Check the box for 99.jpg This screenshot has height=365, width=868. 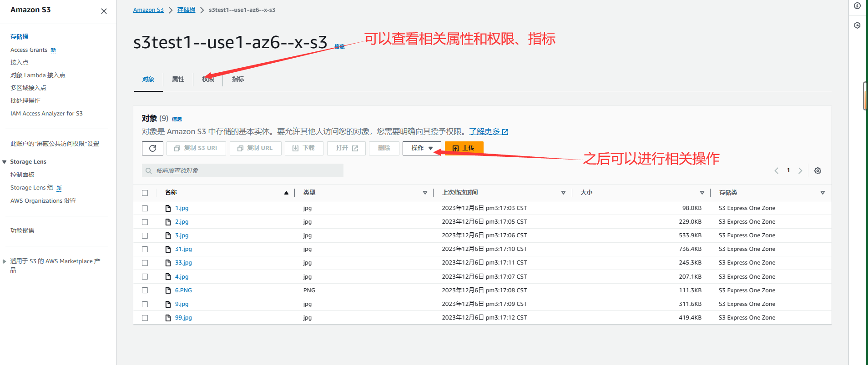coord(145,318)
